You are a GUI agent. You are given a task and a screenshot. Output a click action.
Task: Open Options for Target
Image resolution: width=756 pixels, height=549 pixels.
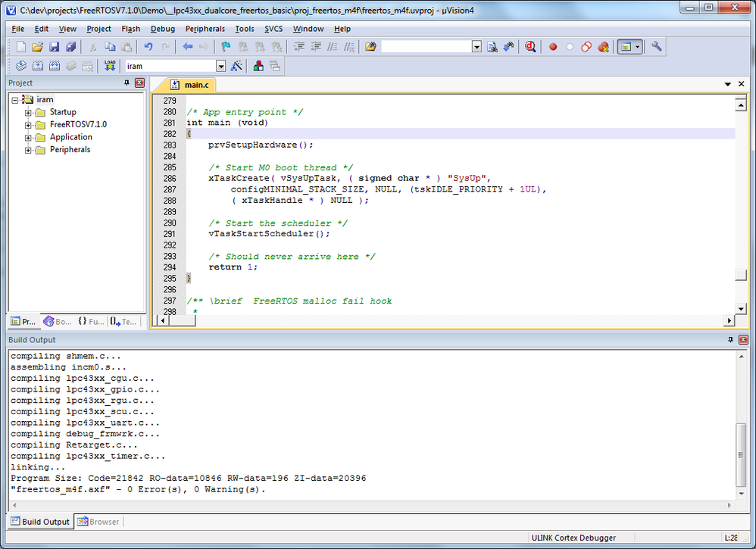(x=237, y=66)
